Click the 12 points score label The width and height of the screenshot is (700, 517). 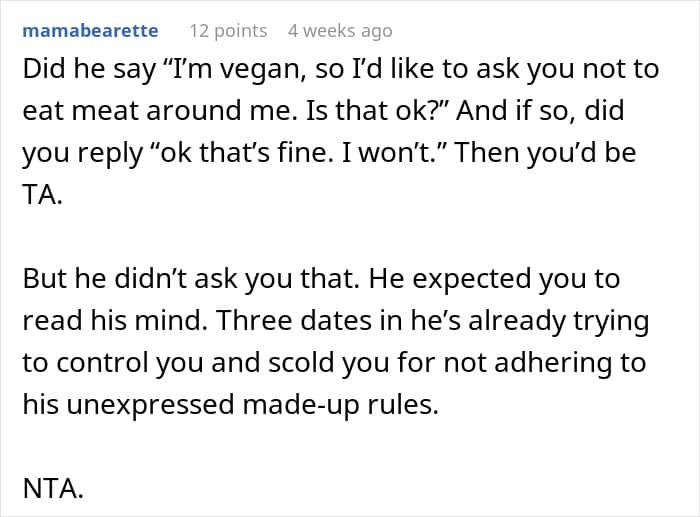pos(228,31)
